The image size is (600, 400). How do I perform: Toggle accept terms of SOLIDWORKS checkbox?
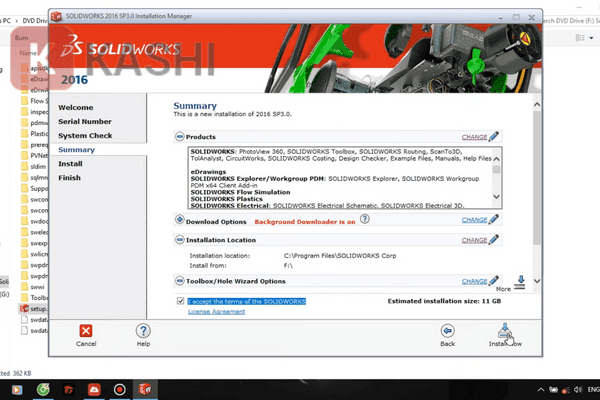[x=181, y=301]
